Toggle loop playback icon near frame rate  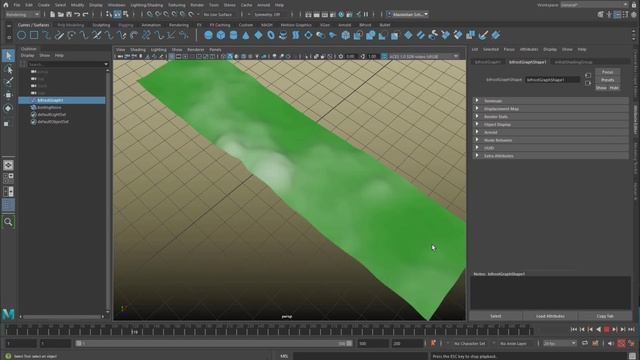pyautogui.click(x=585, y=343)
